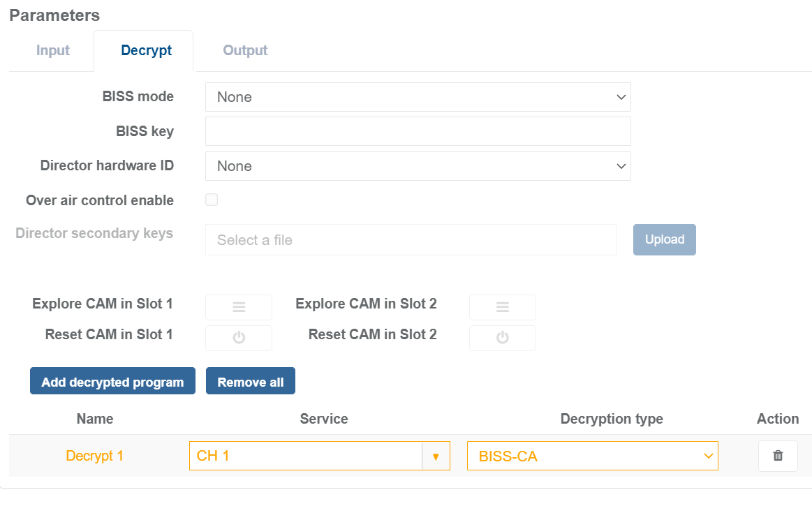This screenshot has width=812, height=513.
Task: Open the Explore CAM in Slot 1 menu
Action: click(x=238, y=307)
